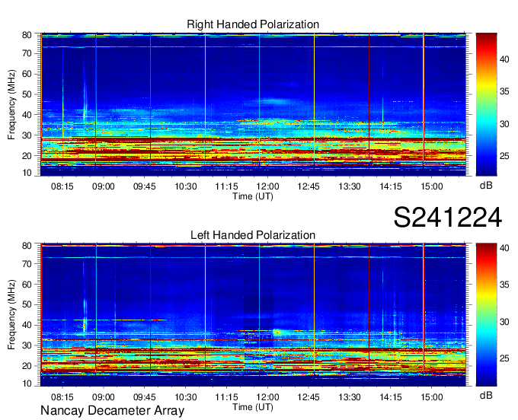Click 08:15 time tick on right-handed plot
This screenshot has width=518, height=420.
click(62, 186)
